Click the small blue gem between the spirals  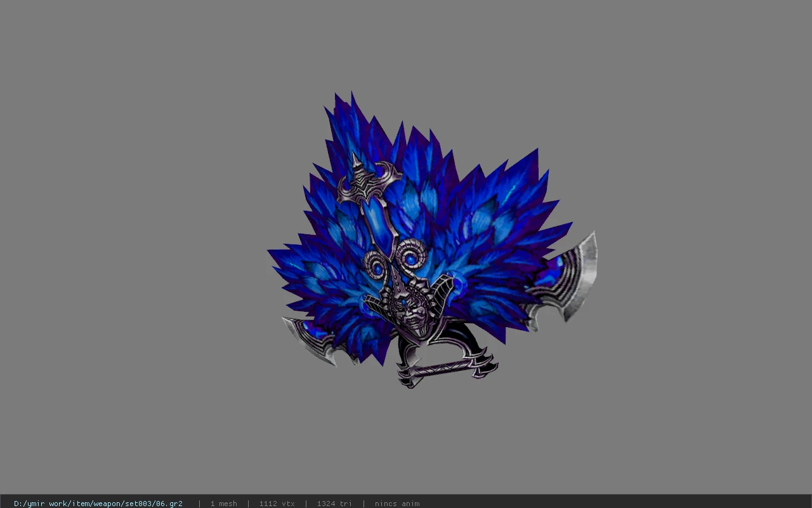(x=379, y=271)
